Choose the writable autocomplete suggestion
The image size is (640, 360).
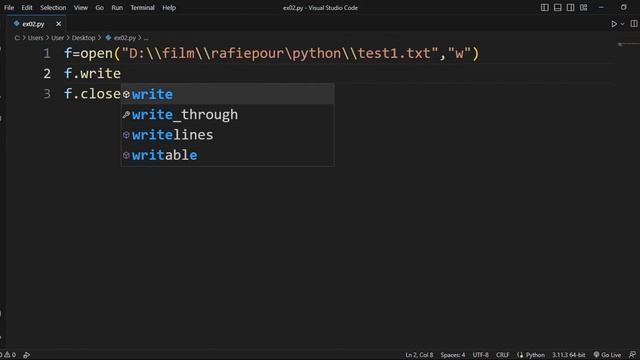[228, 155]
